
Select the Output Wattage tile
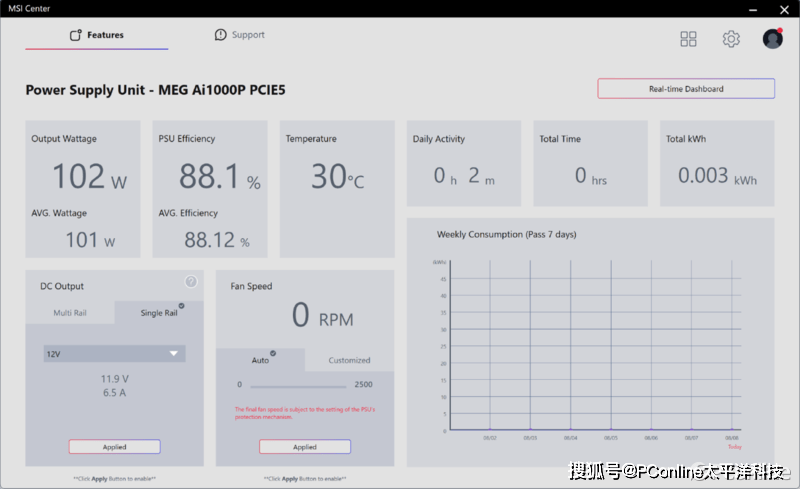pyautogui.click(x=84, y=189)
